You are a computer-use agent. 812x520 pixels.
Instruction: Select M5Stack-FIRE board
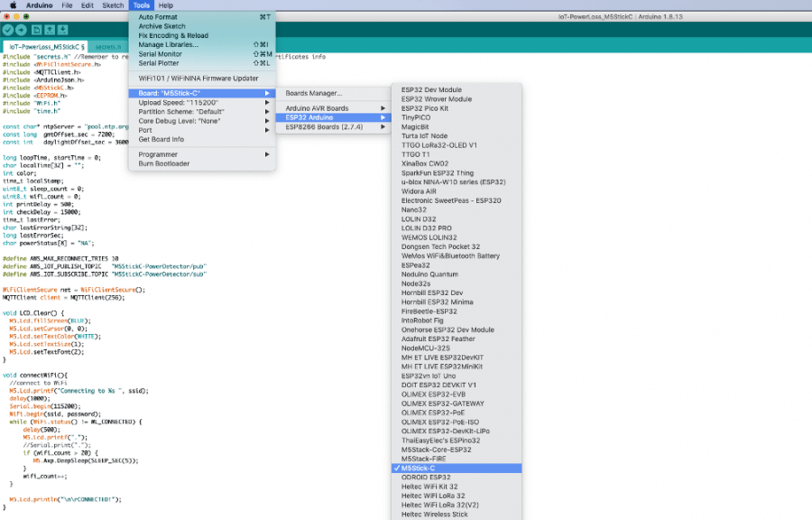tap(457, 459)
